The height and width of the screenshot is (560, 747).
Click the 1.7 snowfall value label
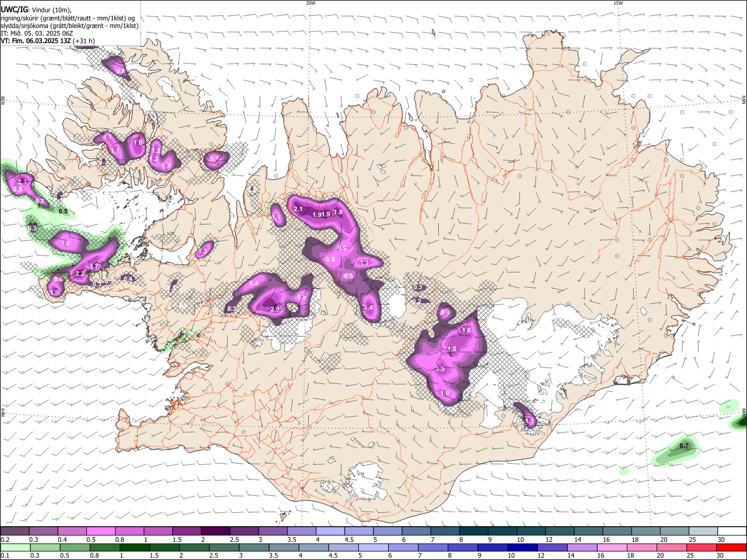click(x=95, y=266)
